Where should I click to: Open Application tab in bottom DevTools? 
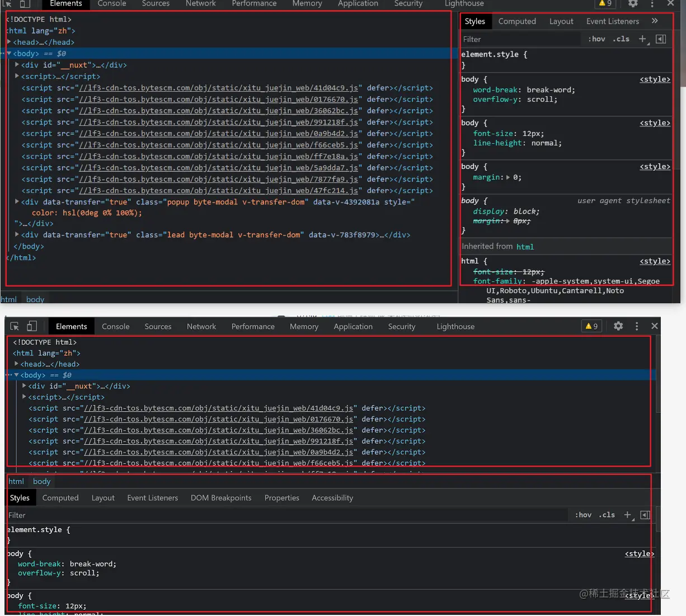(353, 326)
